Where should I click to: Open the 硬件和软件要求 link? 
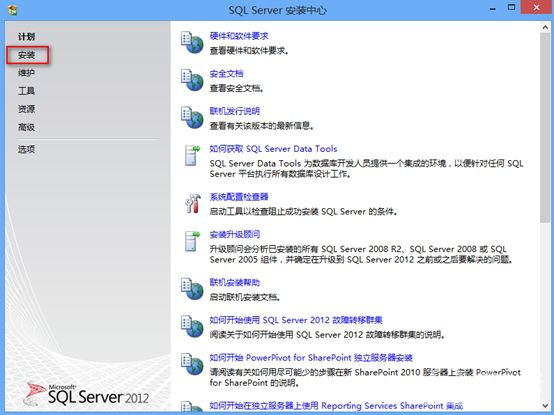(239, 36)
